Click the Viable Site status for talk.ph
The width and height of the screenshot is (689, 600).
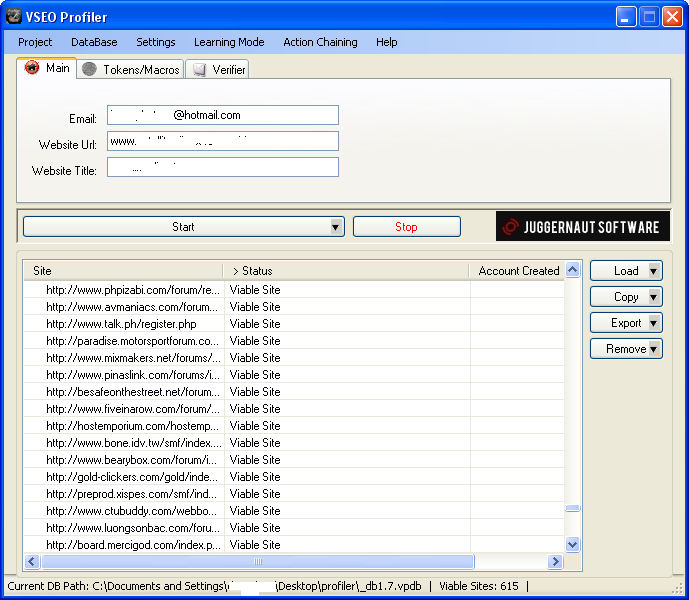(x=255, y=324)
